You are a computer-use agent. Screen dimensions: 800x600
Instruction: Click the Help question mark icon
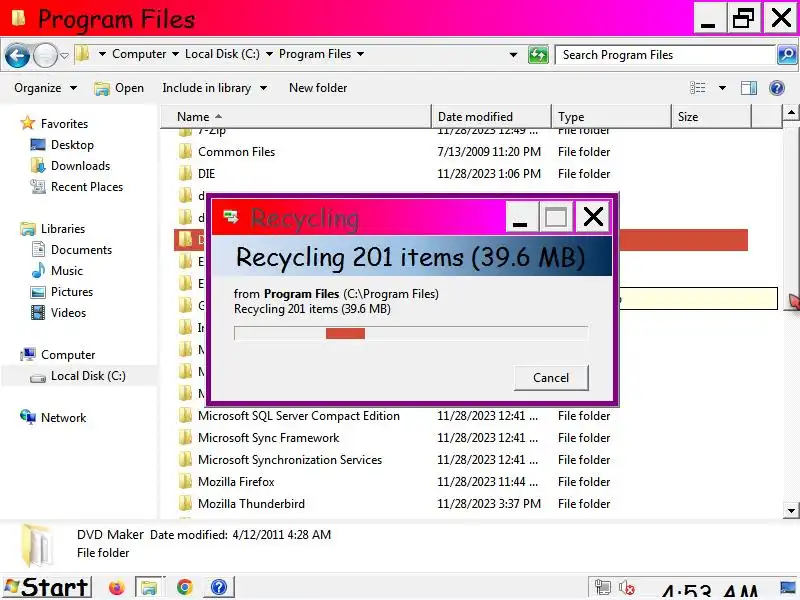coord(777,88)
